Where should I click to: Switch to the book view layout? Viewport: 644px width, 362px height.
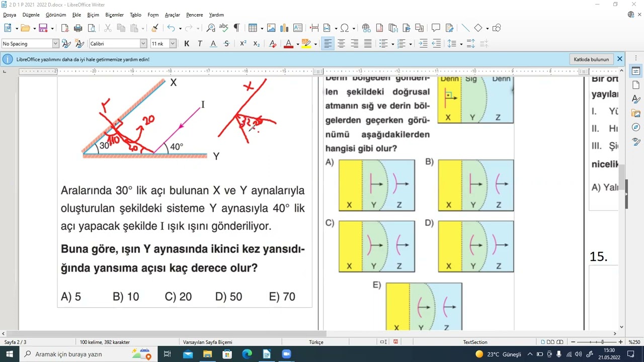click(x=559, y=342)
